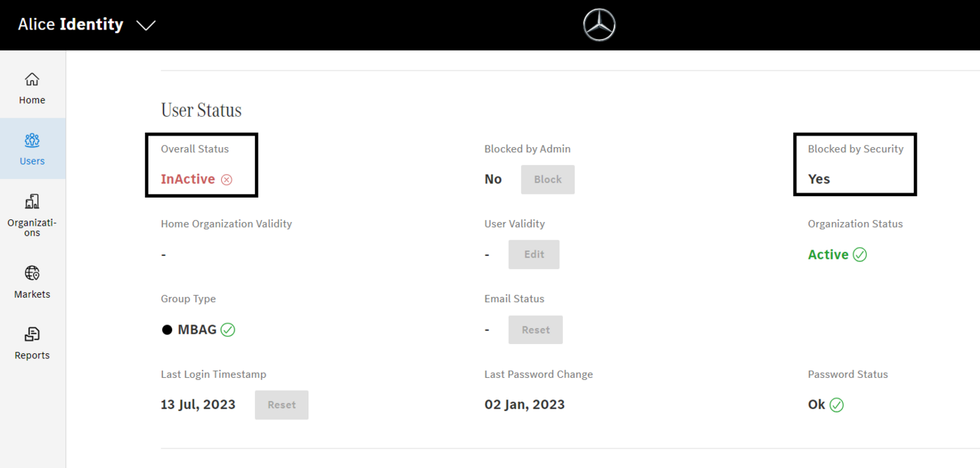The width and height of the screenshot is (980, 468).
Task: Select the Markets globe icon
Action: (32, 273)
